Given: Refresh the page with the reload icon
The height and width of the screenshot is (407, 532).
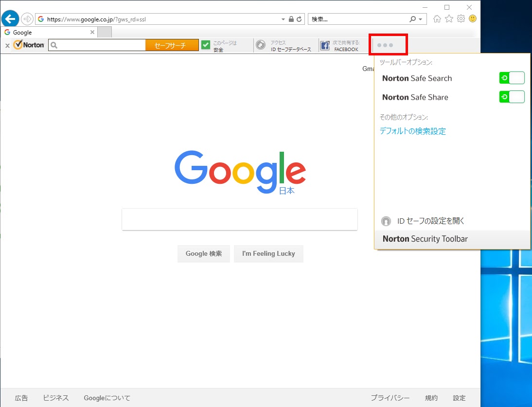Looking at the screenshot, I should pyautogui.click(x=299, y=19).
